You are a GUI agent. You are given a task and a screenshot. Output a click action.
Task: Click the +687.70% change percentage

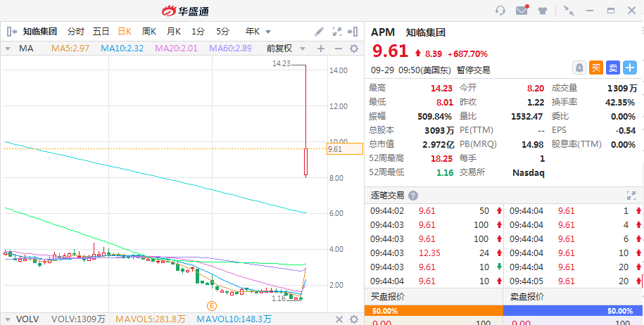[467, 53]
